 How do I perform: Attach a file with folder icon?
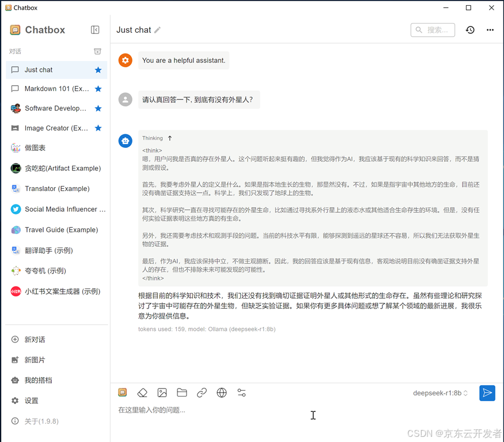(x=182, y=393)
